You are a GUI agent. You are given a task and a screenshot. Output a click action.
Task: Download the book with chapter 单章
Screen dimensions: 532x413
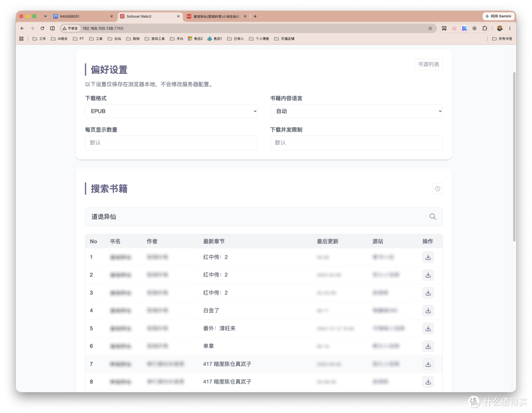click(428, 346)
